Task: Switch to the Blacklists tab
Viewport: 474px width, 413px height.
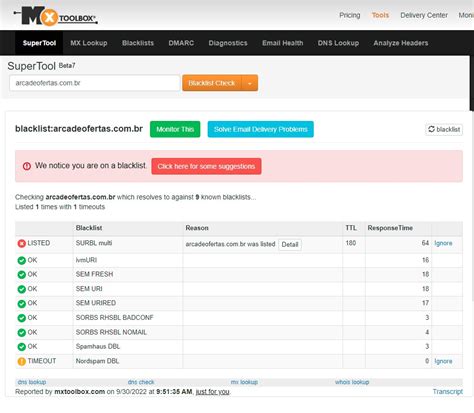Action: (x=138, y=43)
